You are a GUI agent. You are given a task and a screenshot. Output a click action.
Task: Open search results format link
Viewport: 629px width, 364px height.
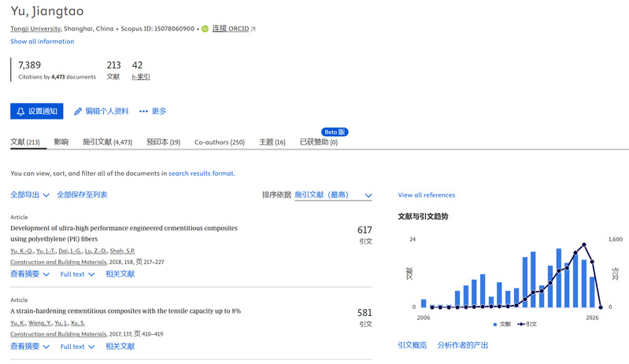201,174
